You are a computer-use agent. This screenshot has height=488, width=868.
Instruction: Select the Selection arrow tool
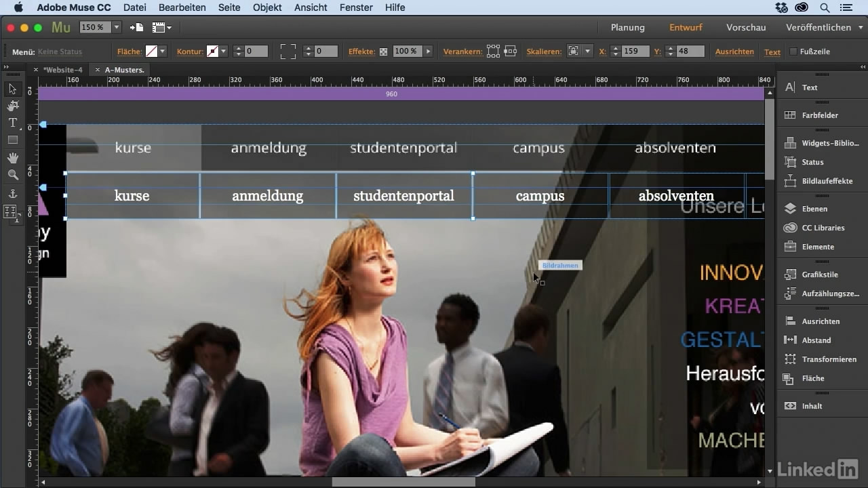click(x=12, y=89)
